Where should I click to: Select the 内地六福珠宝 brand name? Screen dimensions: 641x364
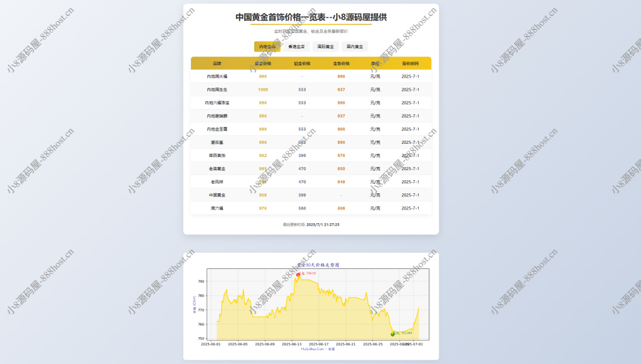tap(217, 103)
